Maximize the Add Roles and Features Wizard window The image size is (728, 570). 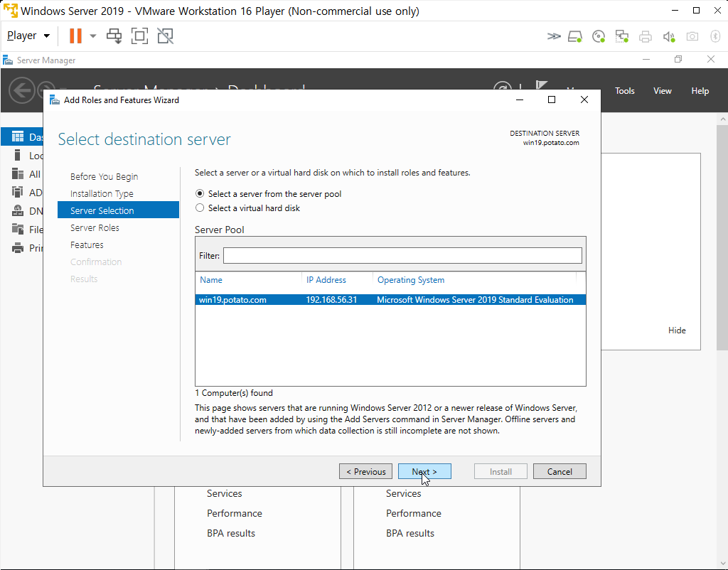click(x=552, y=100)
